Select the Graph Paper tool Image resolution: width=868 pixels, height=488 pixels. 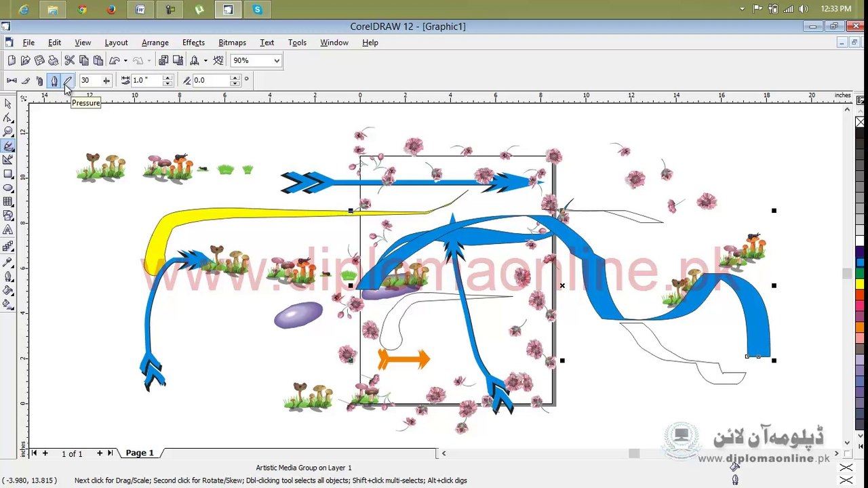click(8, 202)
